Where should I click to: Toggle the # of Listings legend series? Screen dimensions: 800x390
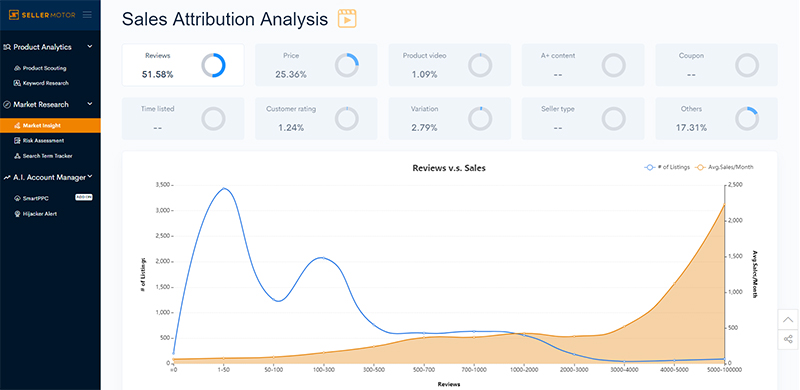(665, 167)
